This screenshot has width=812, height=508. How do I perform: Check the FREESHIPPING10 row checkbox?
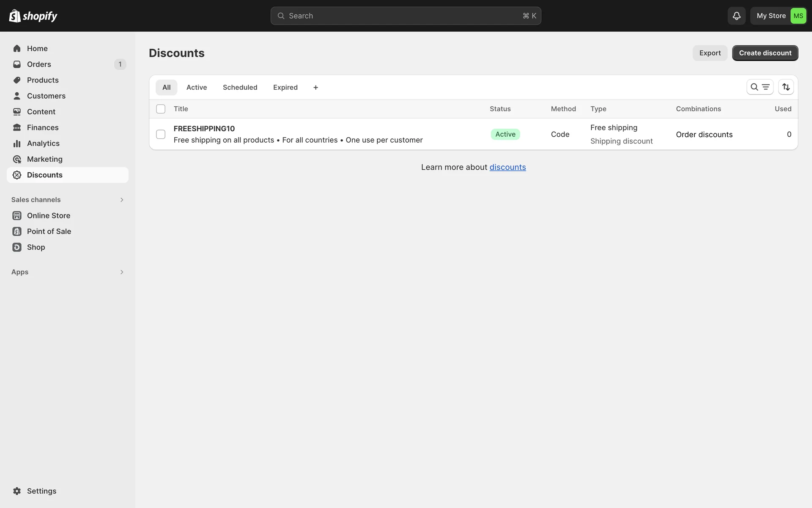(161, 134)
